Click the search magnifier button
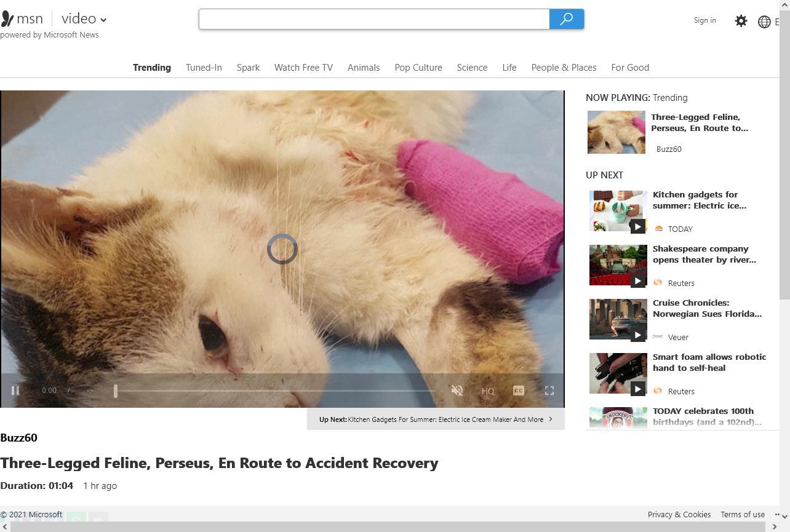The image size is (790, 532). pyautogui.click(x=566, y=19)
